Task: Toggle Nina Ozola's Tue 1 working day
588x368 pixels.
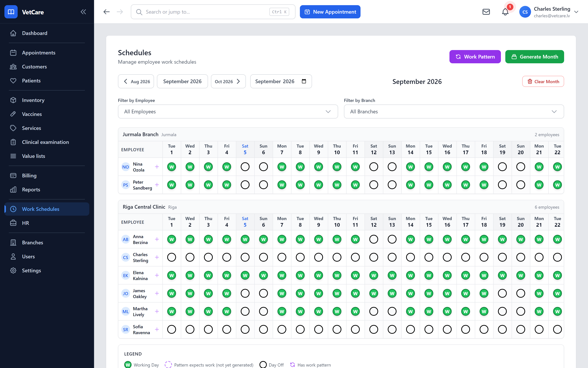Action: pyautogui.click(x=172, y=167)
